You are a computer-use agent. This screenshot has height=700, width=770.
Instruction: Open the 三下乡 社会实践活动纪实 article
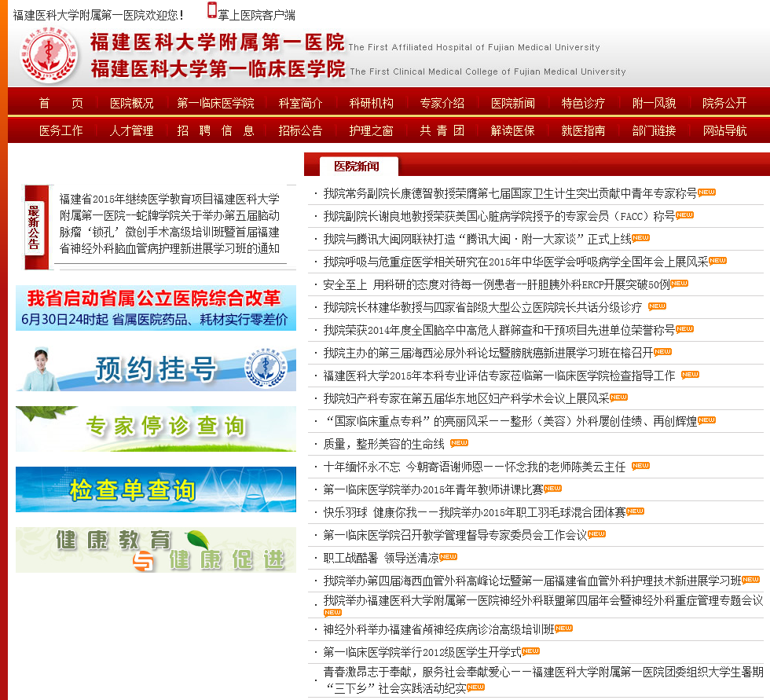tap(543, 680)
